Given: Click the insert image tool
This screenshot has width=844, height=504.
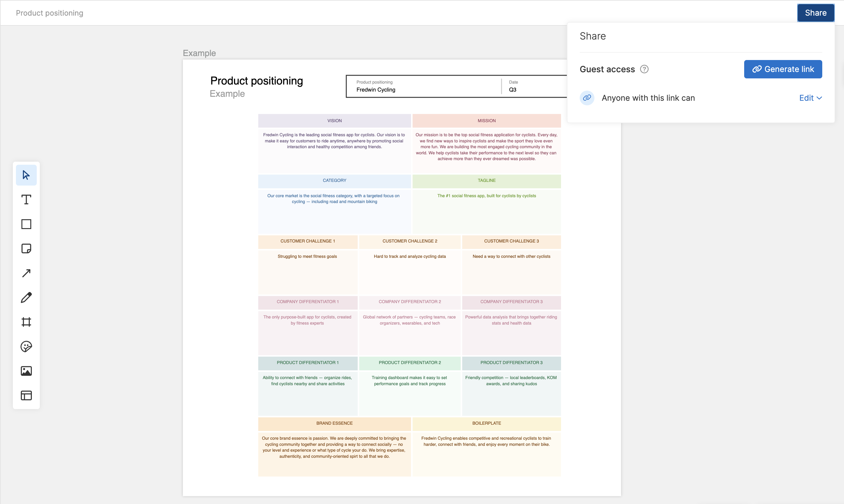Looking at the screenshot, I should pyautogui.click(x=26, y=371).
